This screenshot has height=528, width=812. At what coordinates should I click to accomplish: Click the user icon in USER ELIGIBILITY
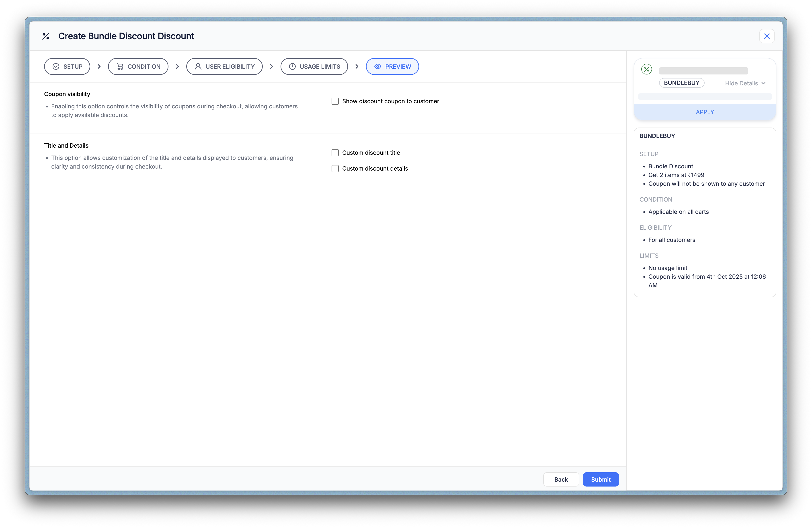[198, 66]
